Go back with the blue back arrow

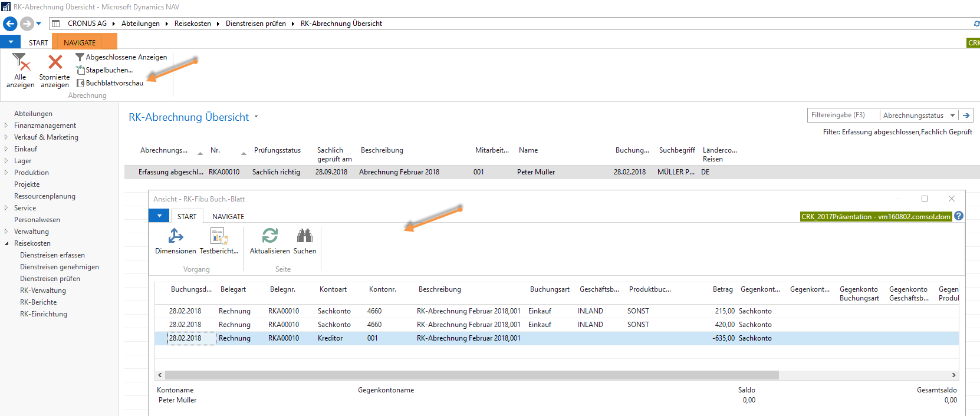point(10,24)
